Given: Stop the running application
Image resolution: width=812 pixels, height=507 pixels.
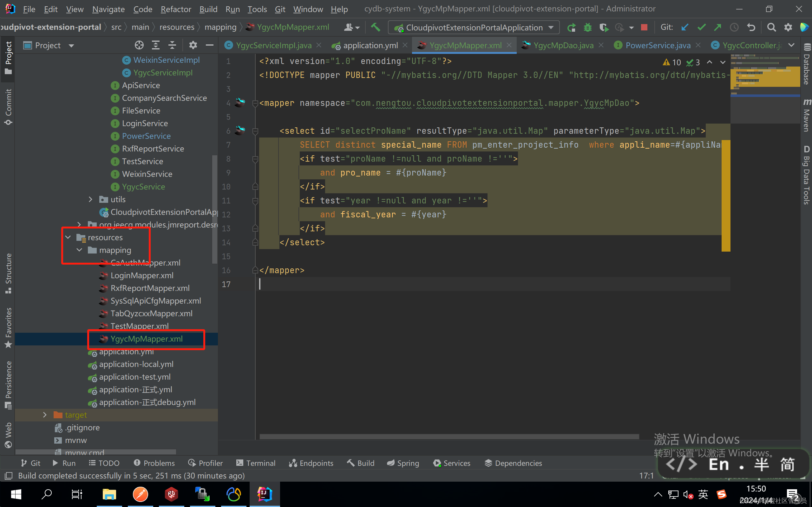Looking at the screenshot, I should click(644, 28).
